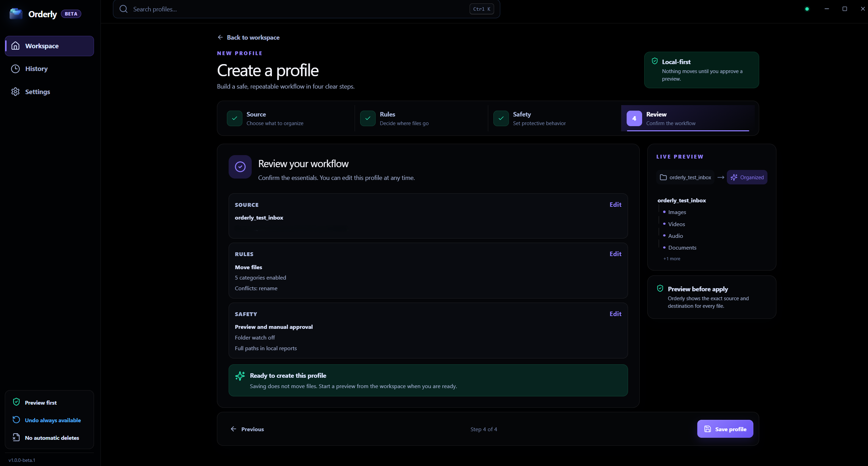Click the Organized destination chip

click(x=747, y=177)
